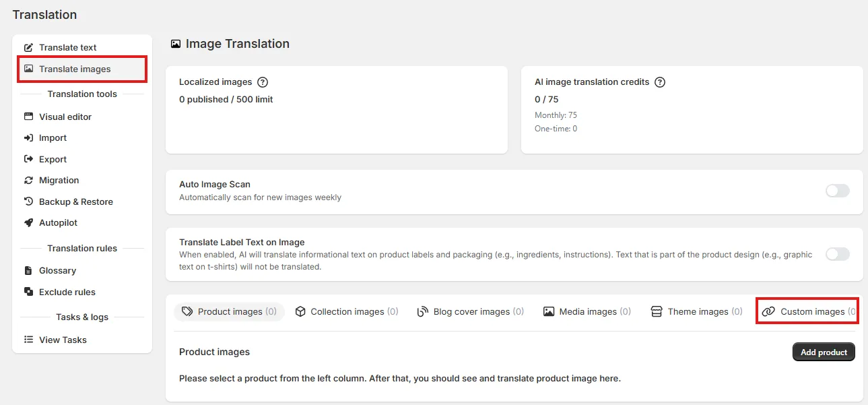Open the Glossary rules page
868x405 pixels.
(x=82, y=270)
